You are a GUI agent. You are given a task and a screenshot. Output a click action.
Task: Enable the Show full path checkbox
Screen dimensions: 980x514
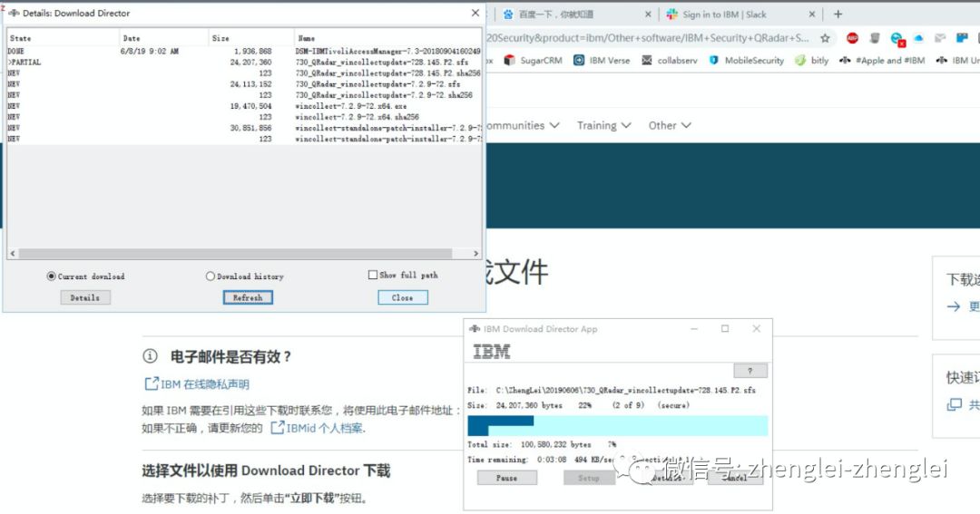coord(373,275)
